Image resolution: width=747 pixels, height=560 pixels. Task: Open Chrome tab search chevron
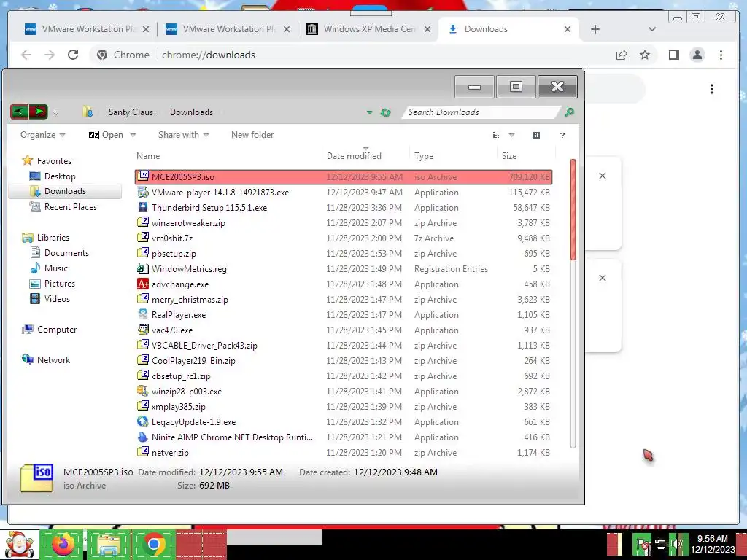pyautogui.click(x=652, y=29)
